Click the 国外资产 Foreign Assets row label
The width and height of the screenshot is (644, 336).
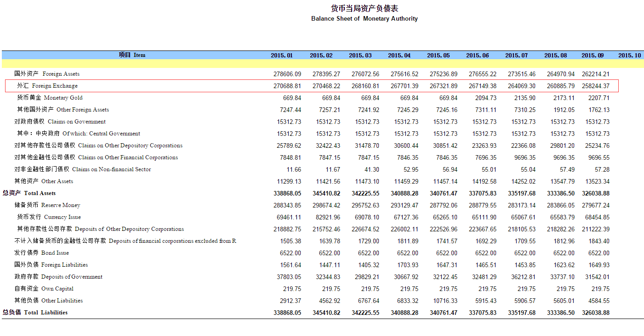(47, 74)
